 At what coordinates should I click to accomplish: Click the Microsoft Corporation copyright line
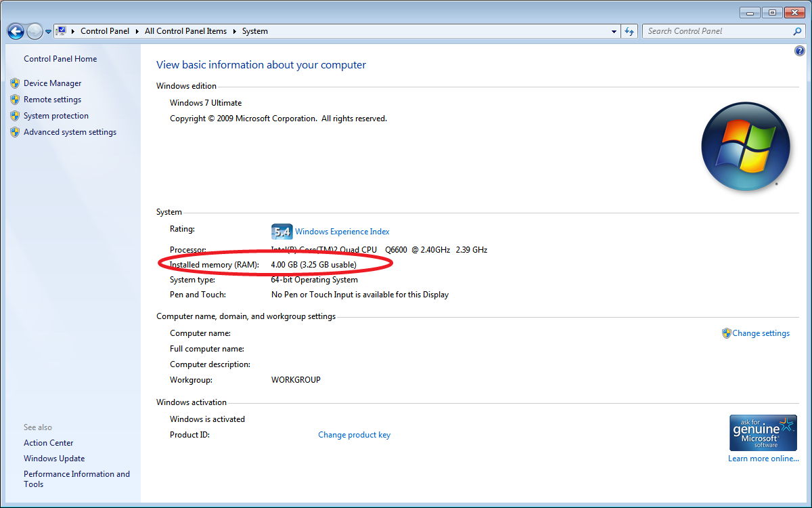[x=278, y=119]
